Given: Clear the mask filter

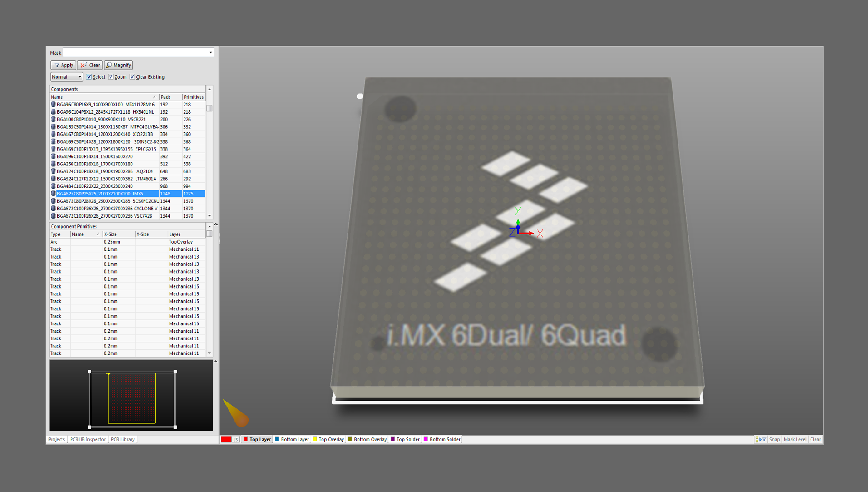Looking at the screenshot, I should (90, 65).
